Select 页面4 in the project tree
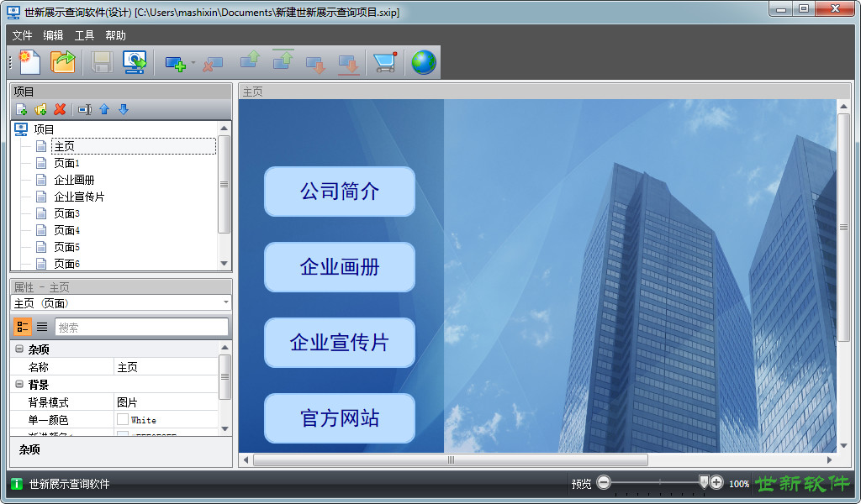Screen dimensions: 861x504 (x=66, y=230)
